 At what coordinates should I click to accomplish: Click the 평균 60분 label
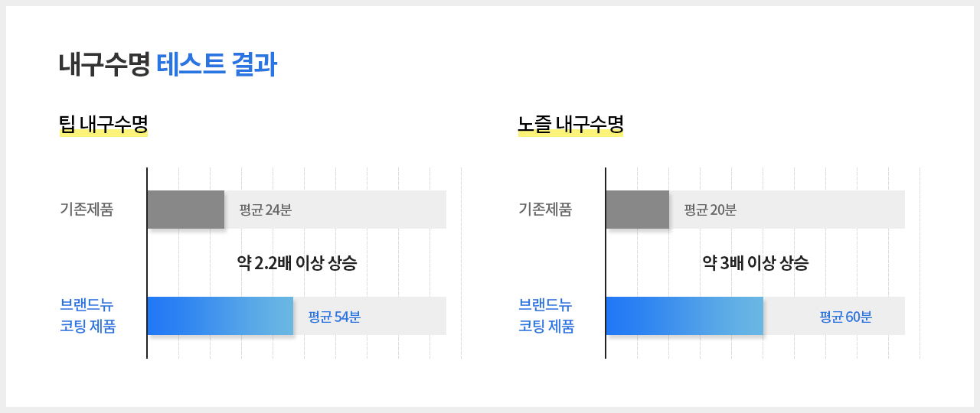click(x=845, y=317)
